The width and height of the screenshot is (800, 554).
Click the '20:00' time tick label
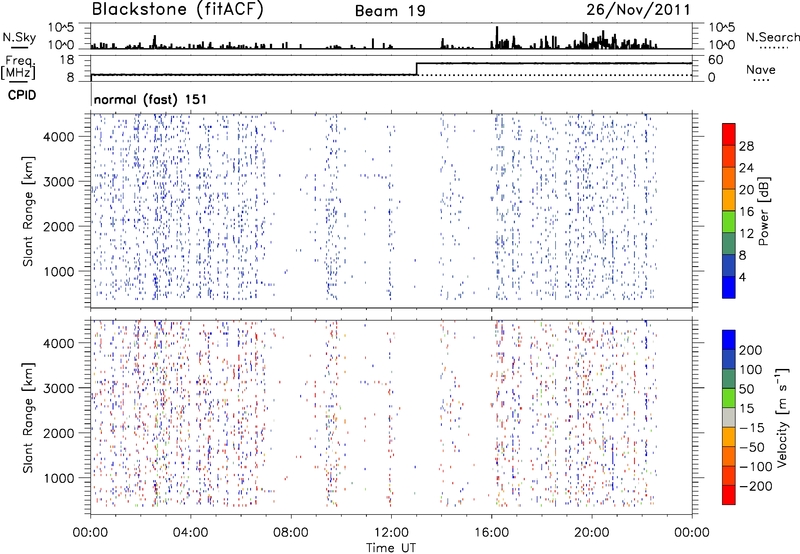point(591,533)
